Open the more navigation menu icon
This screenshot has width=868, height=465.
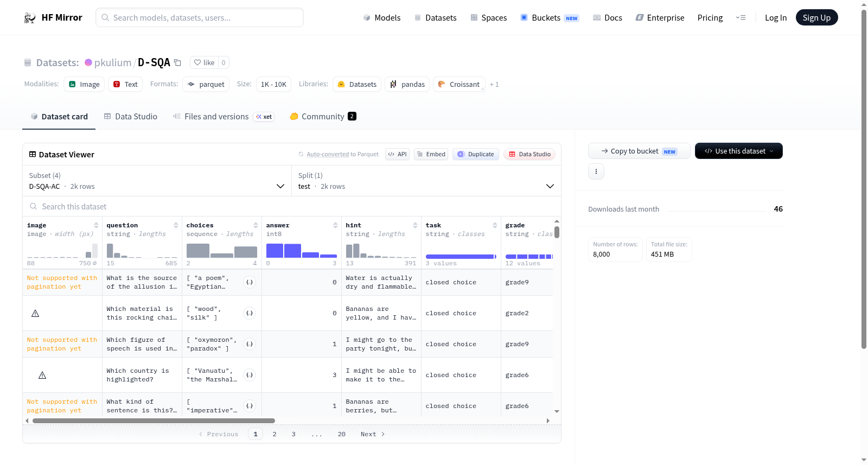point(741,18)
